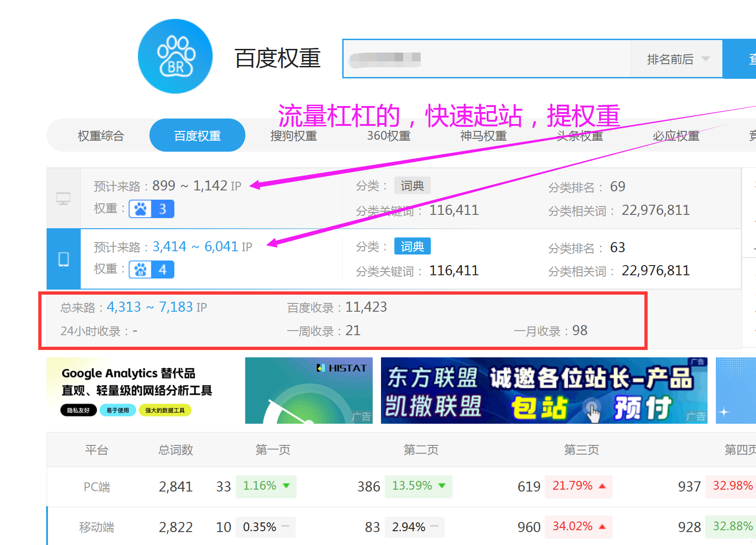756x545 pixels.
Task: Open the 必应权重 tab
Action: pos(676,136)
